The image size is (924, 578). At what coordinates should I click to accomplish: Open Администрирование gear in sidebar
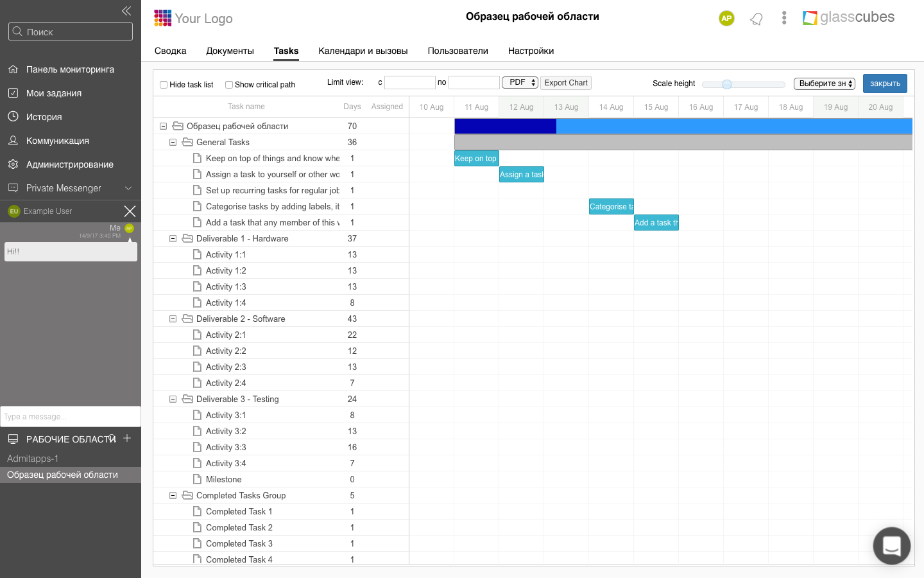[13, 164]
